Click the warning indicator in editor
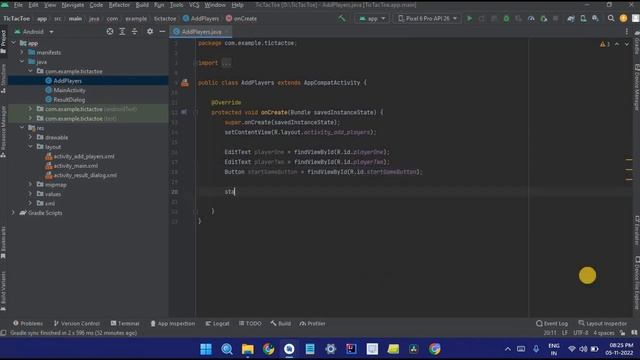The height and width of the screenshot is (360, 640). (x=604, y=44)
